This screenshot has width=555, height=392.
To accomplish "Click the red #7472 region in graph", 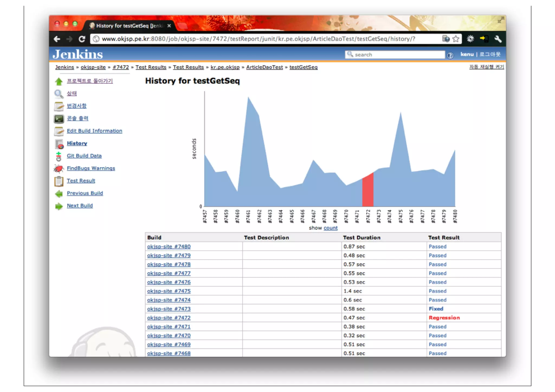I will coord(368,192).
